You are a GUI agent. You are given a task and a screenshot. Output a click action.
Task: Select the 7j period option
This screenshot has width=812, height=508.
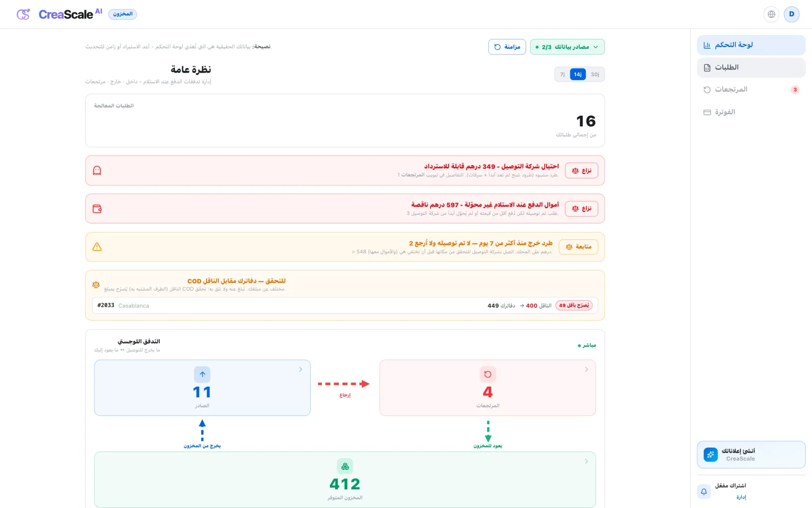coord(562,75)
